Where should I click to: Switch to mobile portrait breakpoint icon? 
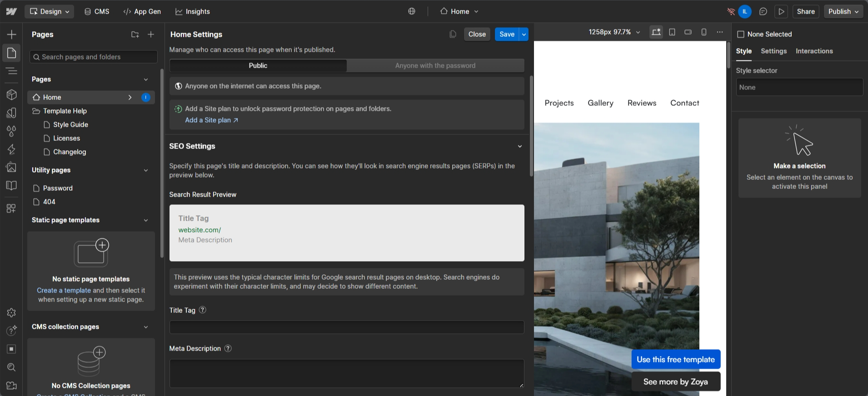704,32
